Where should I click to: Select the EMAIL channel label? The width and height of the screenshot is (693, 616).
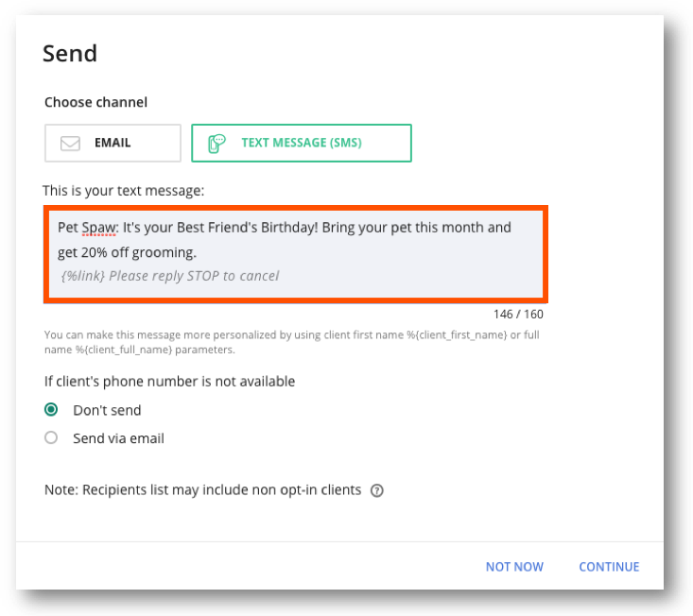coord(113,143)
